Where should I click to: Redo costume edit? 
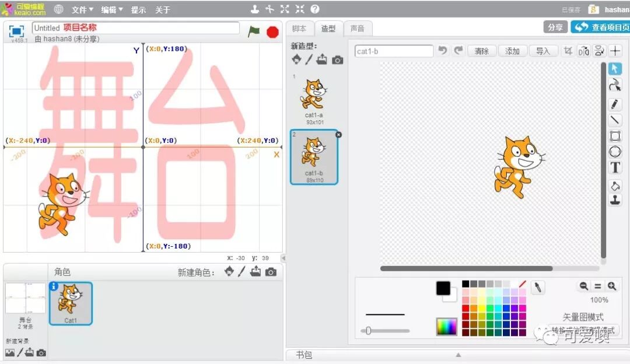[458, 51]
